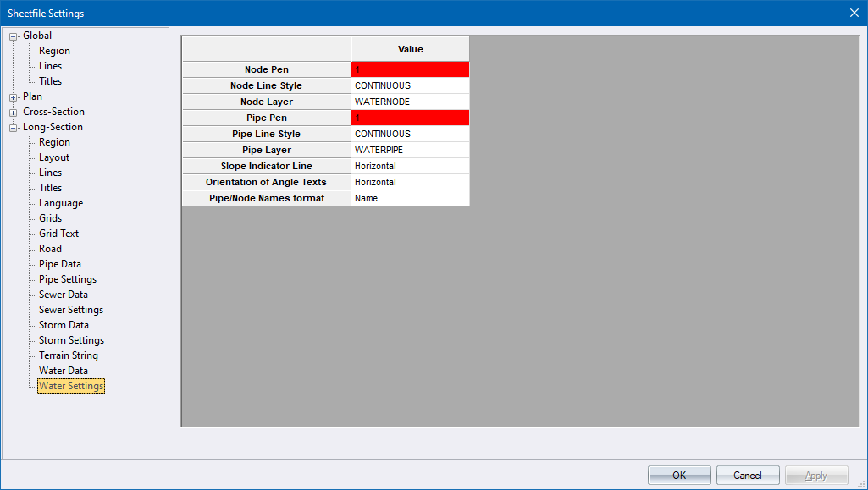Open Pipe Settings under Long-Section

coord(67,279)
